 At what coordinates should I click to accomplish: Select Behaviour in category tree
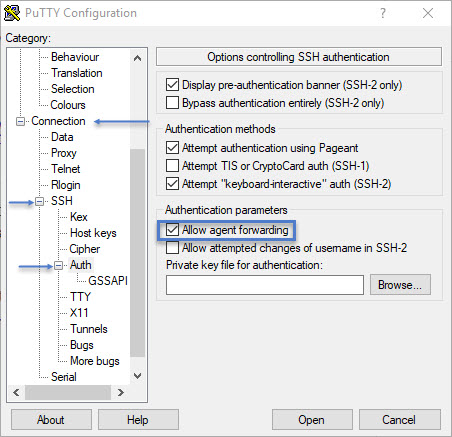[75, 57]
